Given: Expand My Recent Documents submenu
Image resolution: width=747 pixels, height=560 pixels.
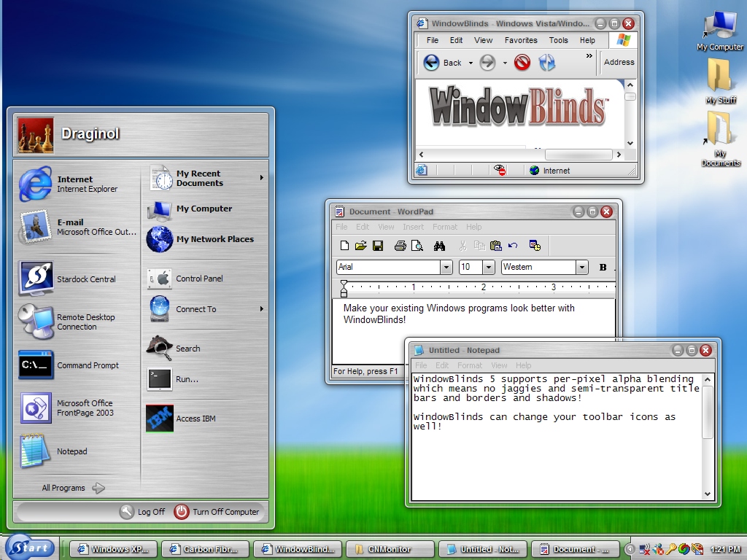Looking at the screenshot, I should (206, 178).
